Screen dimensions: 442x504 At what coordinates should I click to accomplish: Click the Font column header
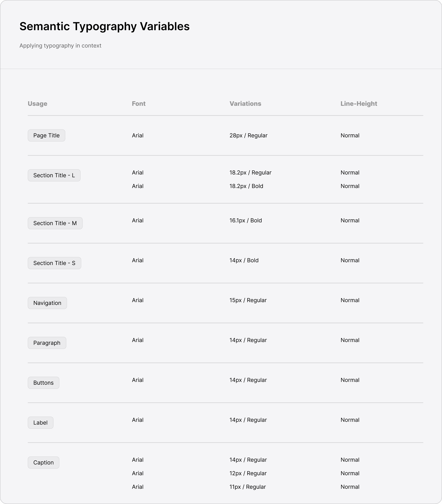(139, 104)
